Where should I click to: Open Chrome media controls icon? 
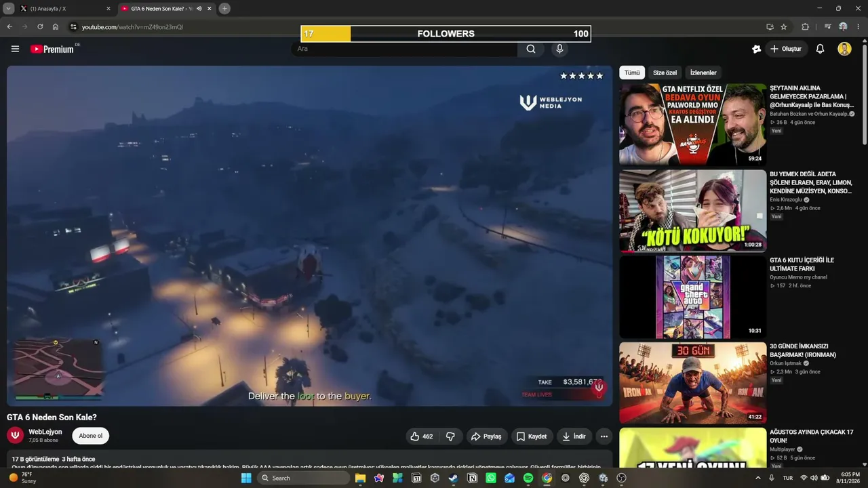point(828,27)
